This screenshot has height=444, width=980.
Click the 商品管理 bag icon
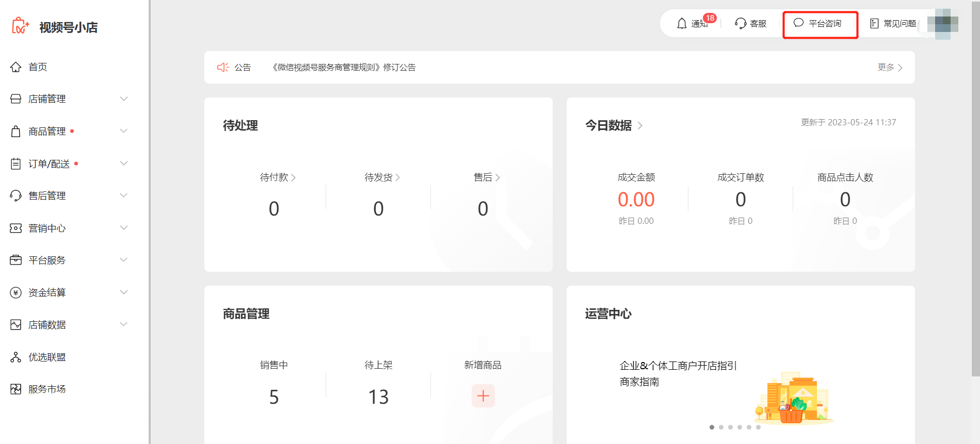point(16,131)
